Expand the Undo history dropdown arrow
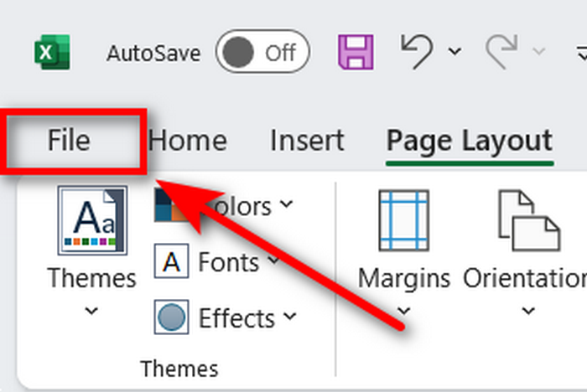Screen dimensions: 587x392 (455, 53)
